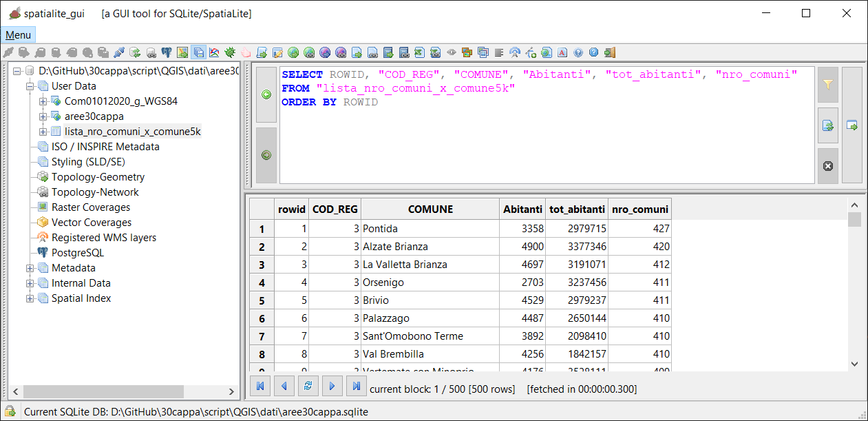This screenshot has width=868, height=421.
Task: Execute the SQL query with the run button
Action: point(854,125)
